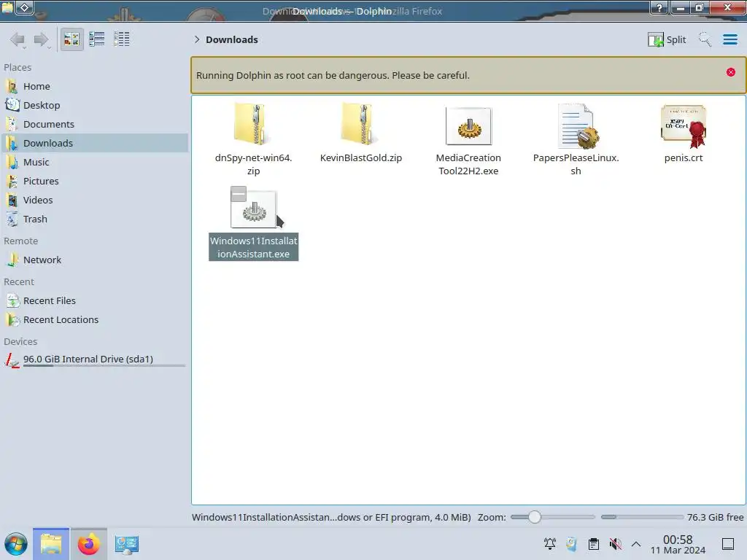
Task: Select the Windows11InstallationAssistant.exe icon
Action: pyautogui.click(x=254, y=209)
